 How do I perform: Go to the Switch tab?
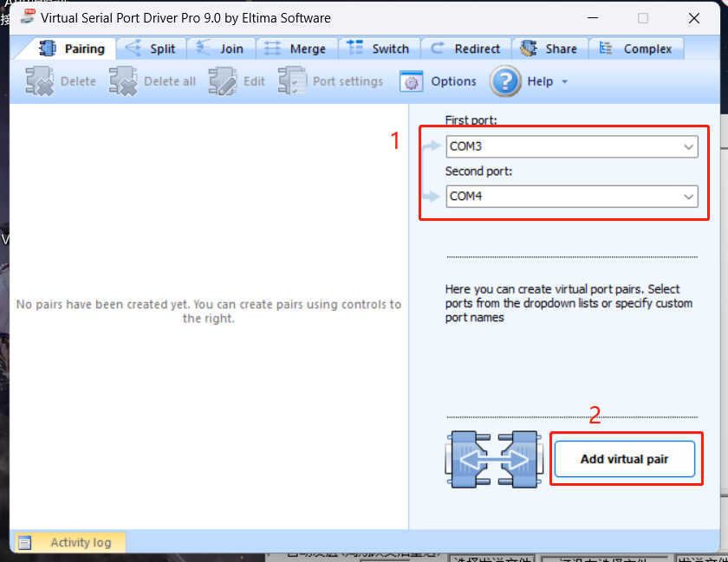click(x=380, y=48)
